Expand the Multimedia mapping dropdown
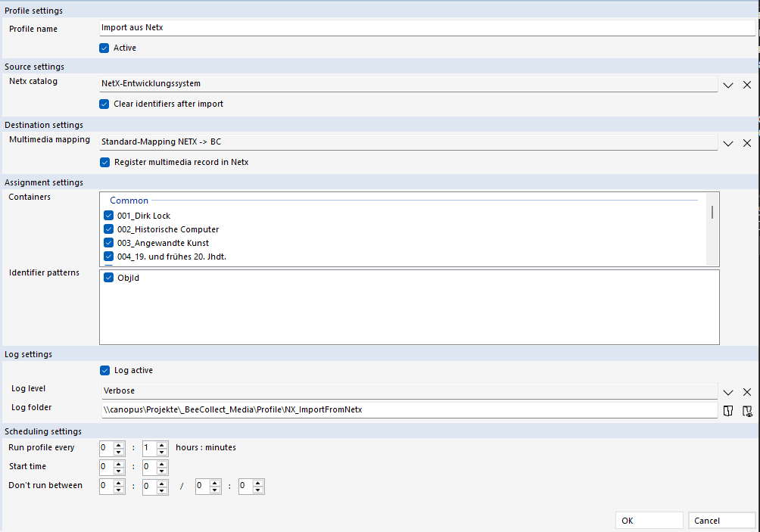 tap(728, 142)
